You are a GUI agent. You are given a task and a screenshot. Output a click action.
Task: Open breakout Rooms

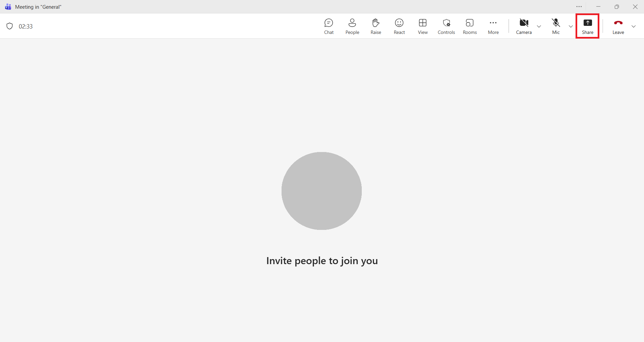469,26
